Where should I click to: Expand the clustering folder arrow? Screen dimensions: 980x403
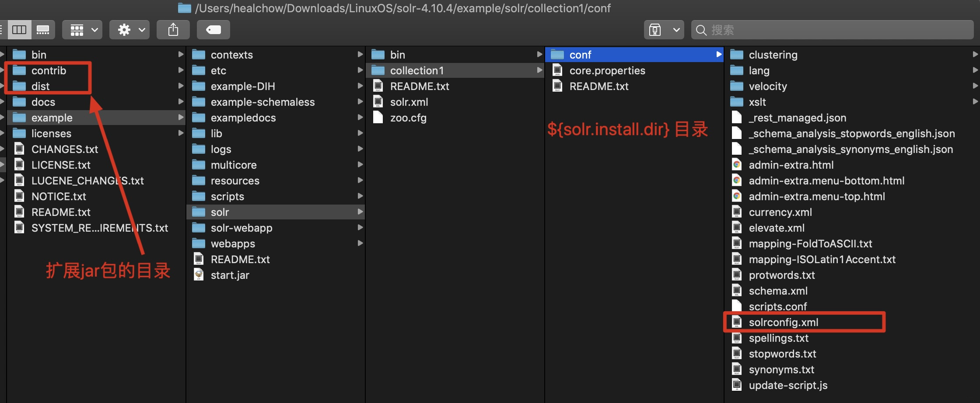coord(975,54)
